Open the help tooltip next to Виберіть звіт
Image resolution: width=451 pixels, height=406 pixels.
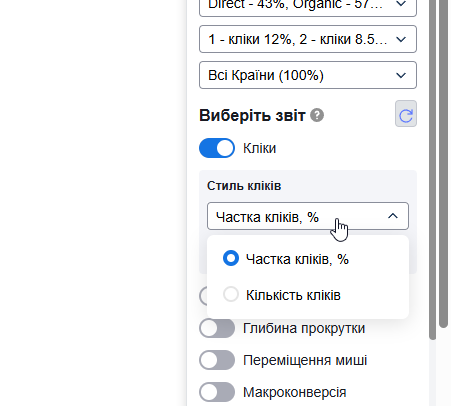[x=317, y=115]
